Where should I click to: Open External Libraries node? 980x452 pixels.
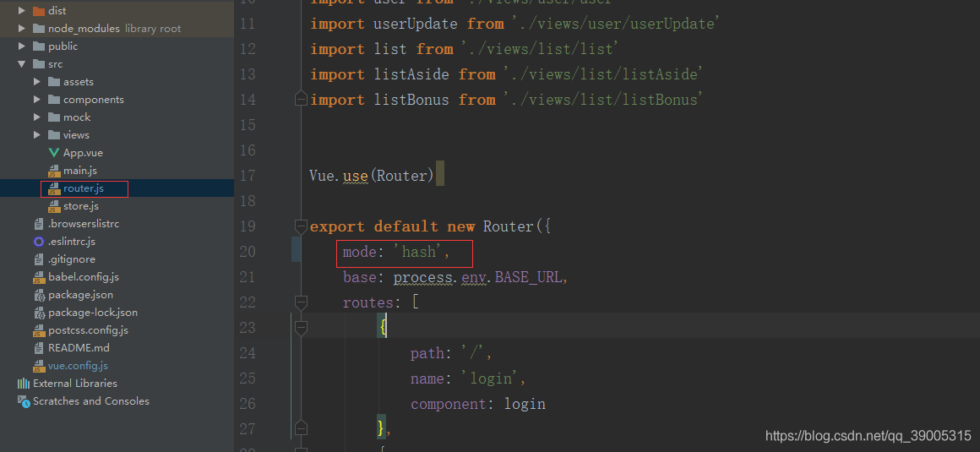click(75, 384)
